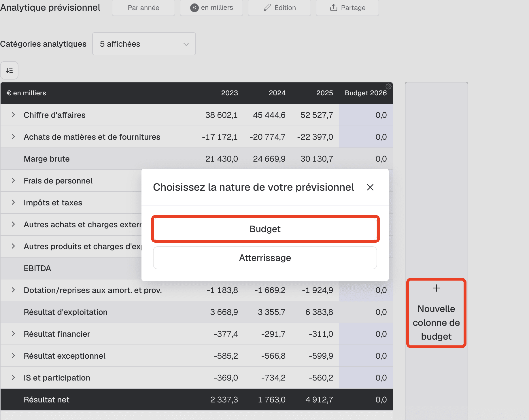Viewport: 529px width, 420px height.
Task: Select the Budget 2026 cell for Dotation/reprises
Action: click(366, 290)
